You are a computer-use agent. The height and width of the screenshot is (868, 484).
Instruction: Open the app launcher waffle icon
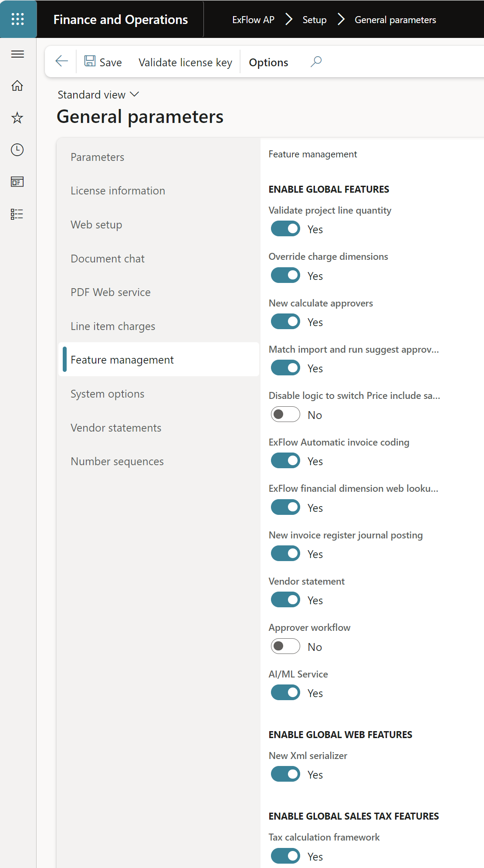[x=18, y=19]
